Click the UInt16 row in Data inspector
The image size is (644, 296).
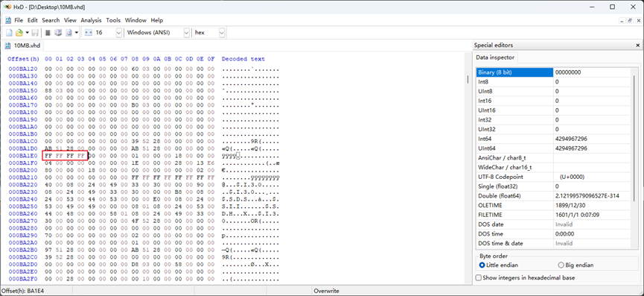point(553,110)
